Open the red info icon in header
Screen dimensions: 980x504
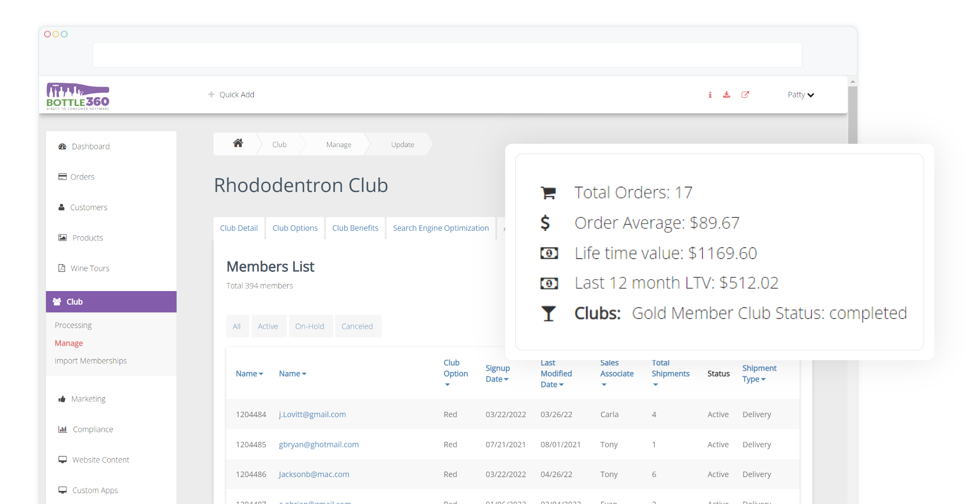[x=710, y=95]
